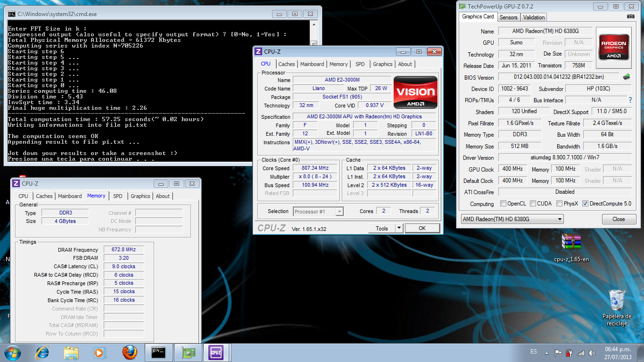
Task: Click the VISION AMD logo in CPU-Z
Action: pyautogui.click(x=415, y=92)
